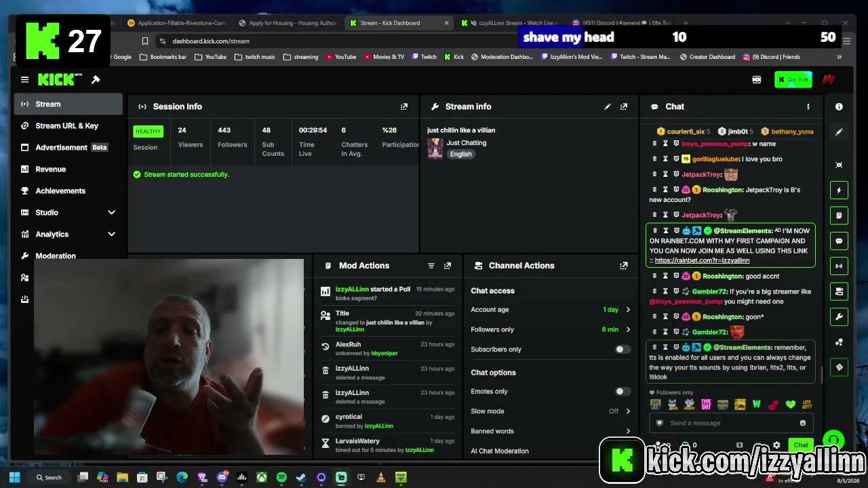The height and width of the screenshot is (488, 868).
Task: Open the Chat panel three-dot menu
Action: (x=808, y=106)
